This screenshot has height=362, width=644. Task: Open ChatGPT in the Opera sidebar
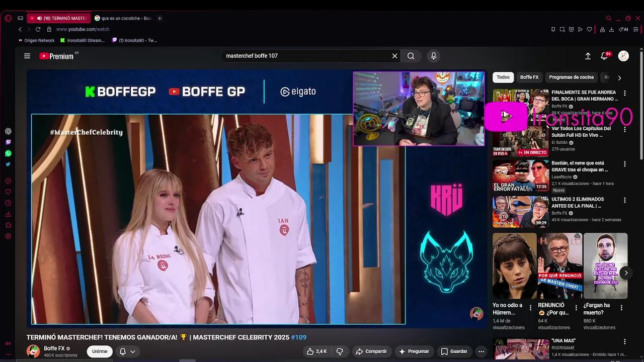(x=8, y=131)
